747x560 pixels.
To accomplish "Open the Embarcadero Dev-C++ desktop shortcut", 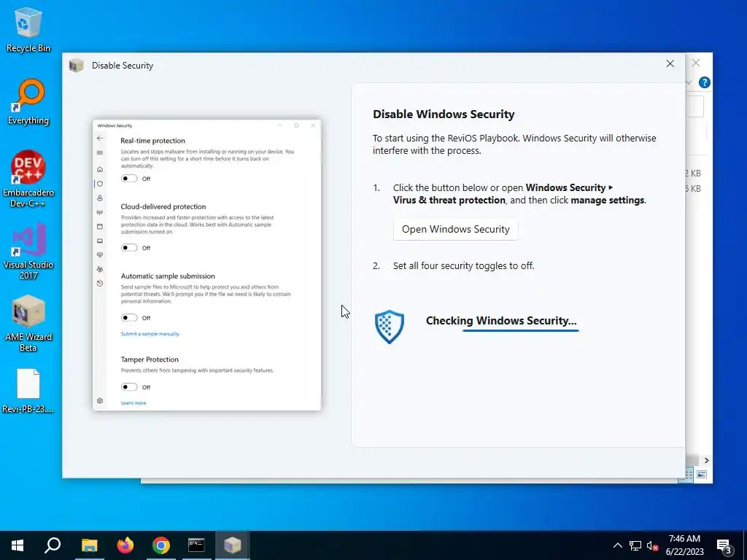I will pyautogui.click(x=28, y=179).
